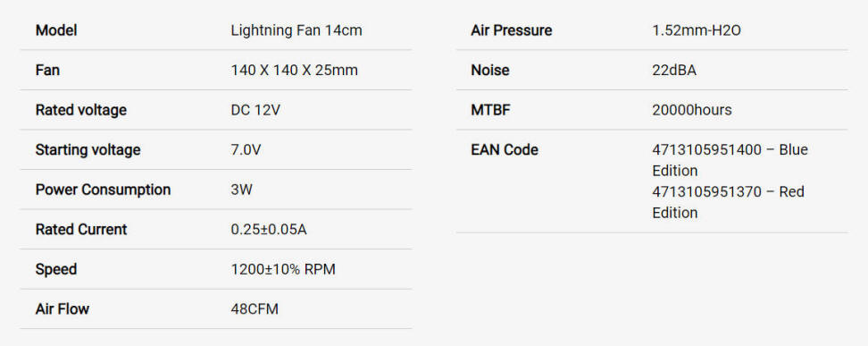Click the 140 X 140 X 25mm value
The height and width of the screenshot is (346, 868).
294,70
